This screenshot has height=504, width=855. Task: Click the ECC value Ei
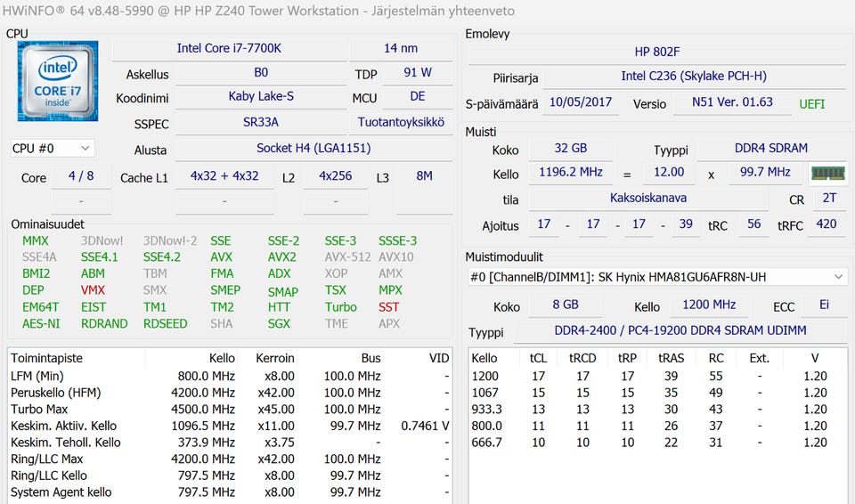click(824, 305)
